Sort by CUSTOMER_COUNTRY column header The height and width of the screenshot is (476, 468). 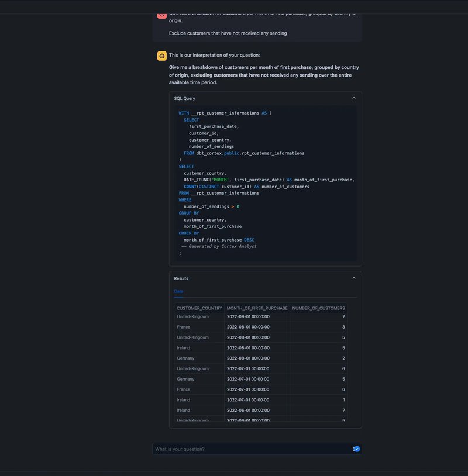pos(199,308)
